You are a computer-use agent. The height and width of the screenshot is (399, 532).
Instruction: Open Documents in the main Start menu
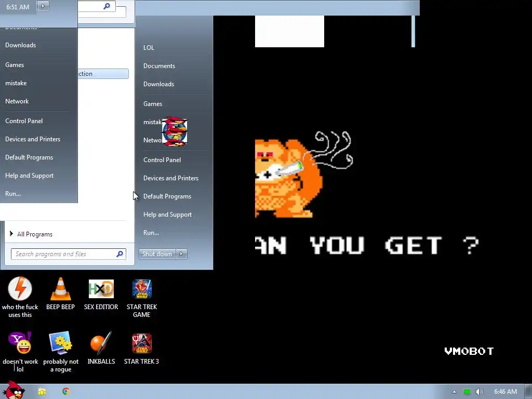(159, 66)
